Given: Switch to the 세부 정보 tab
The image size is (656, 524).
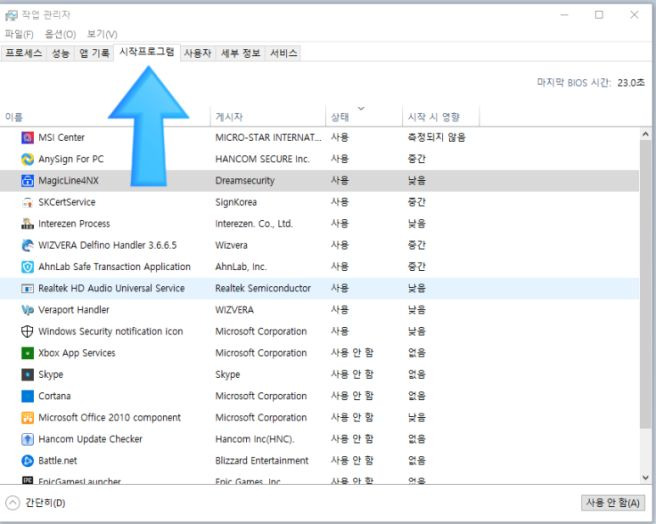Looking at the screenshot, I should point(240,53).
